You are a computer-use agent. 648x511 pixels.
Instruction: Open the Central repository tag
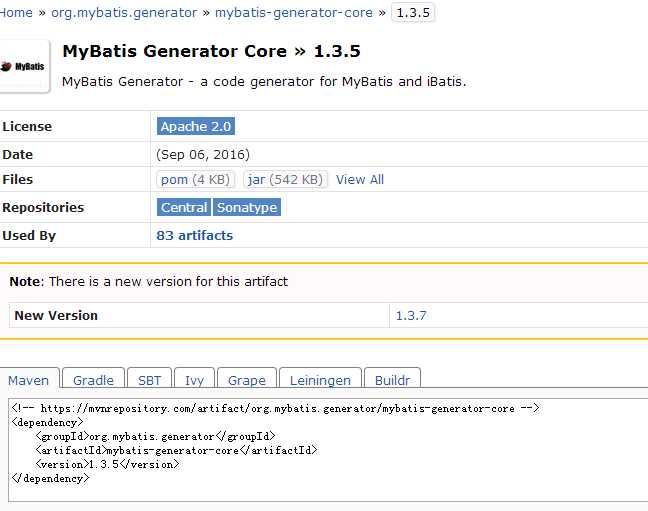point(184,207)
